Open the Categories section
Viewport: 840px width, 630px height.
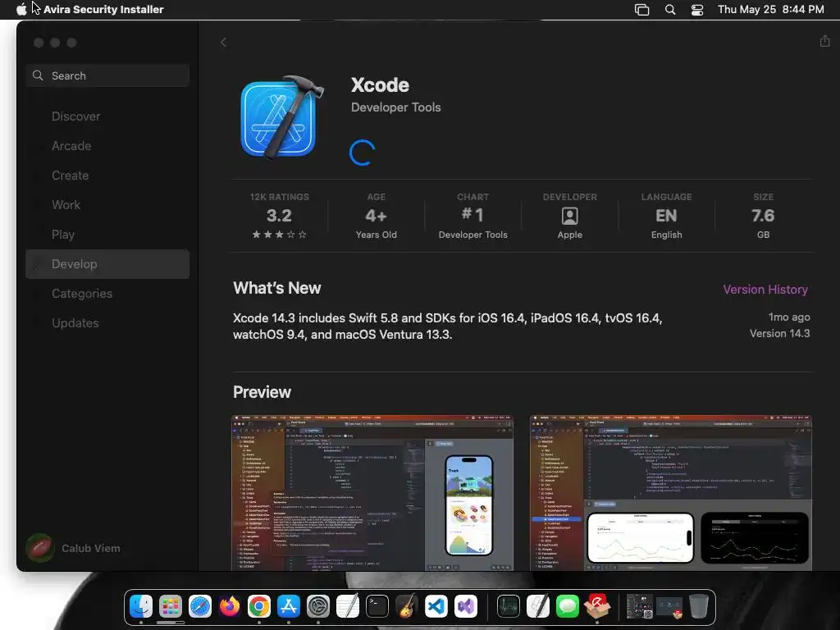coord(82,294)
